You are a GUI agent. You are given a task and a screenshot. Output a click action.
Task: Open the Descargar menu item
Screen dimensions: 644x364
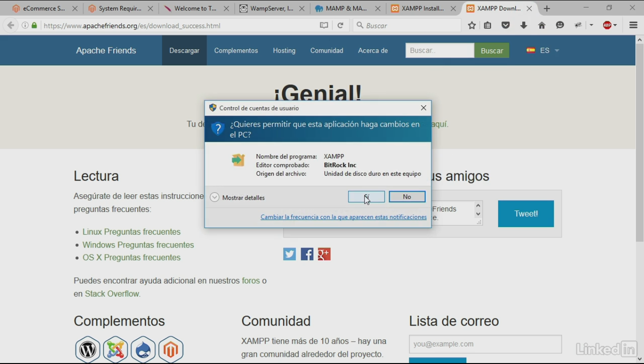(x=184, y=51)
